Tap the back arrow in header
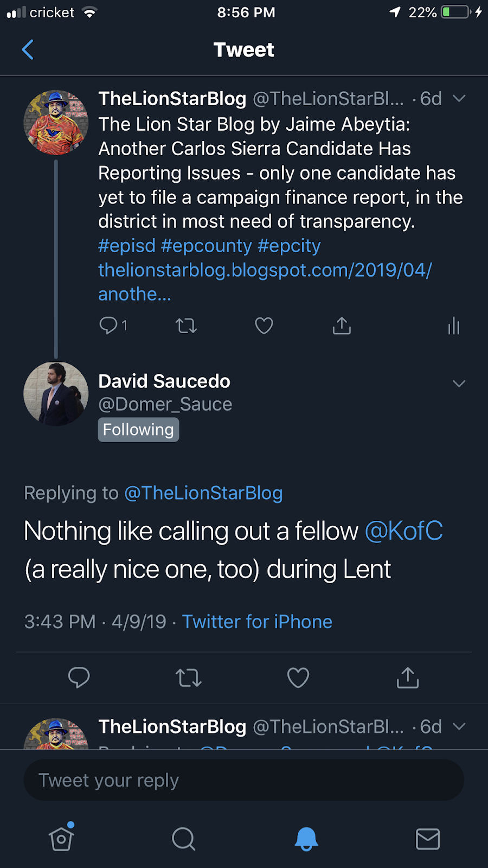This screenshot has height=868, width=488. (28, 50)
